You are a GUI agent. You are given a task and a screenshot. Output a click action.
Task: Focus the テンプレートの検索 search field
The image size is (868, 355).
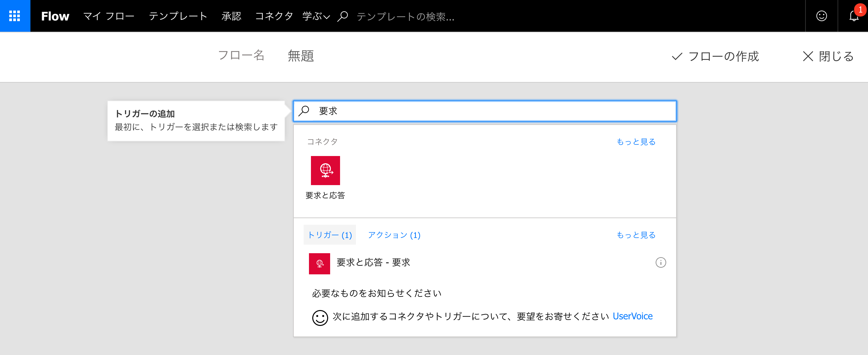pos(406,17)
